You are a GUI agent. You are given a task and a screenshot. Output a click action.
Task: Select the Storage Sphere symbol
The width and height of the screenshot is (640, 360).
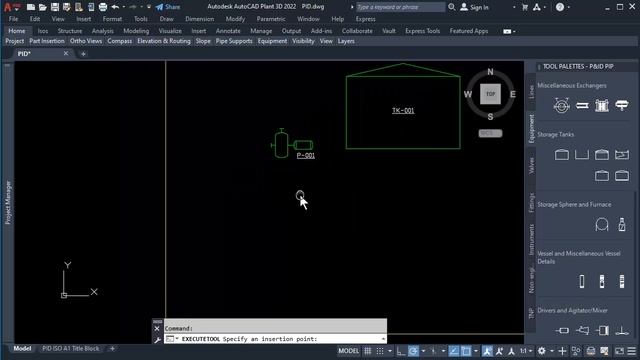tap(602, 224)
